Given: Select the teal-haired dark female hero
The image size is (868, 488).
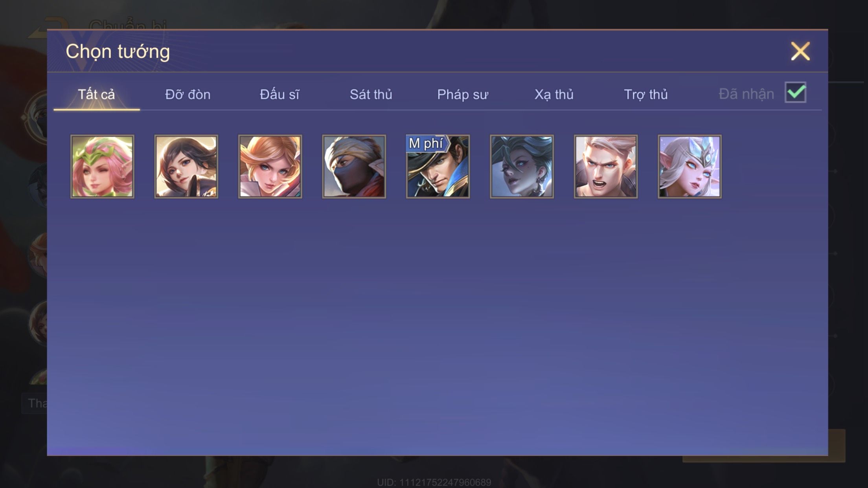Looking at the screenshot, I should tap(522, 167).
